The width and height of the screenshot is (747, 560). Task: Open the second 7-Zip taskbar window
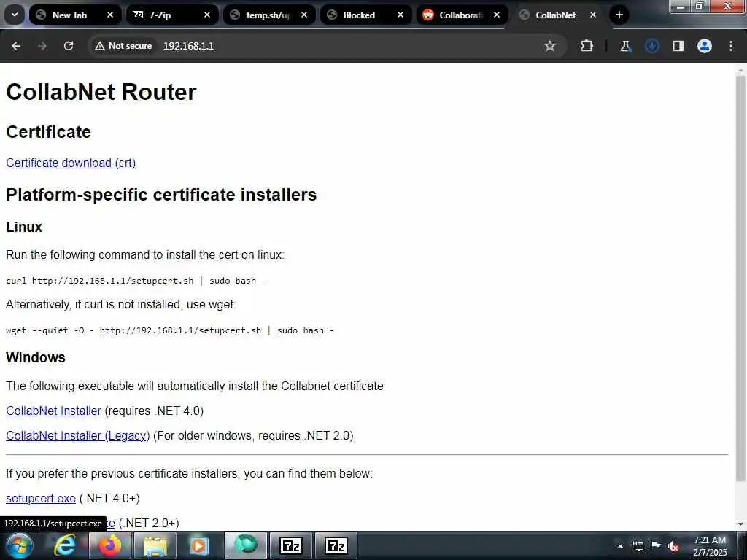[x=336, y=545]
